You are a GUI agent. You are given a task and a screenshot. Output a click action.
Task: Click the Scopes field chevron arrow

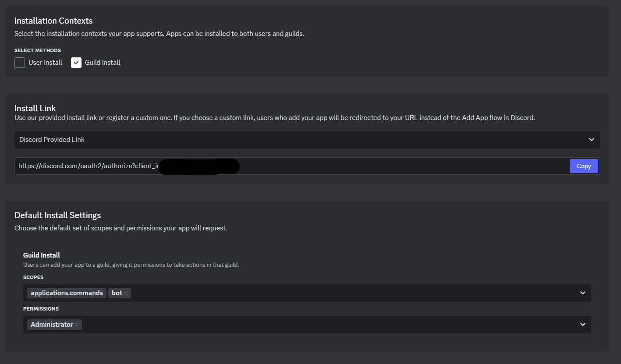582,293
